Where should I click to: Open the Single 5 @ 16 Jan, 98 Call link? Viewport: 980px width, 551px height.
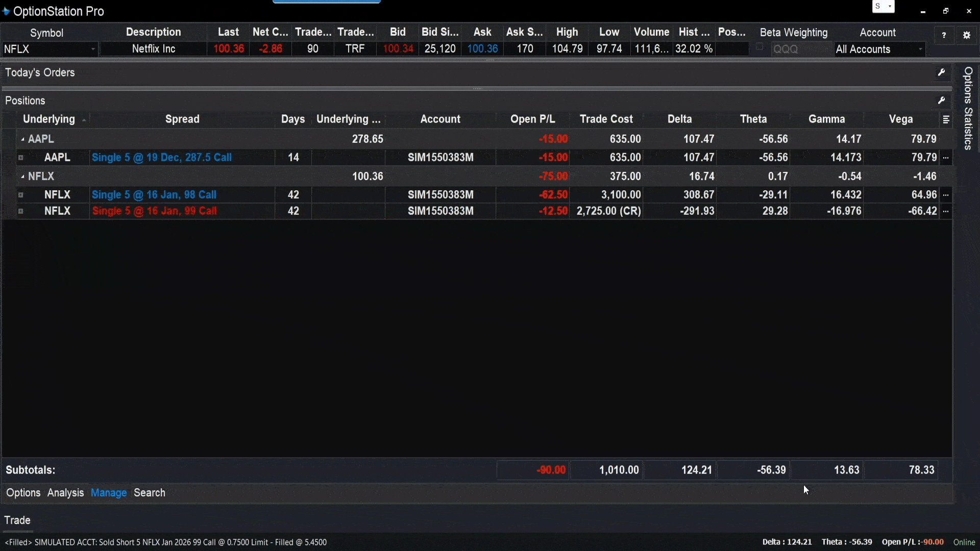tap(154, 195)
